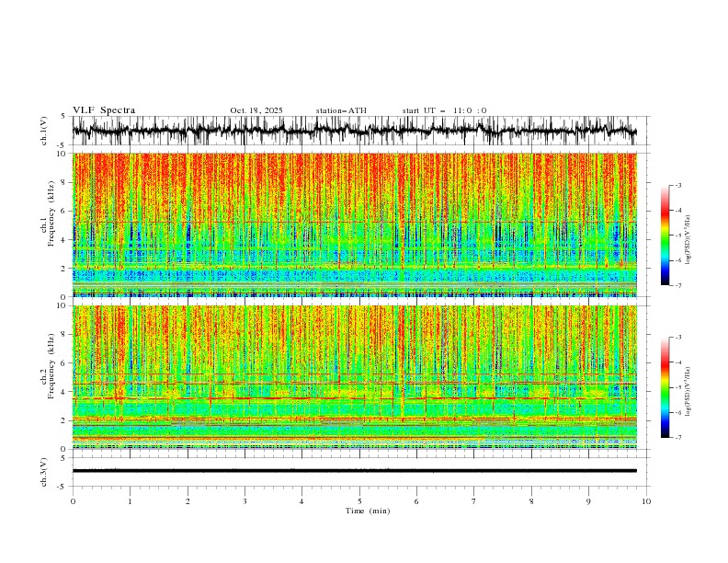Click the ch.1 "Frequency (kHz)" axis label
The image size is (728, 563).
(x=52, y=214)
